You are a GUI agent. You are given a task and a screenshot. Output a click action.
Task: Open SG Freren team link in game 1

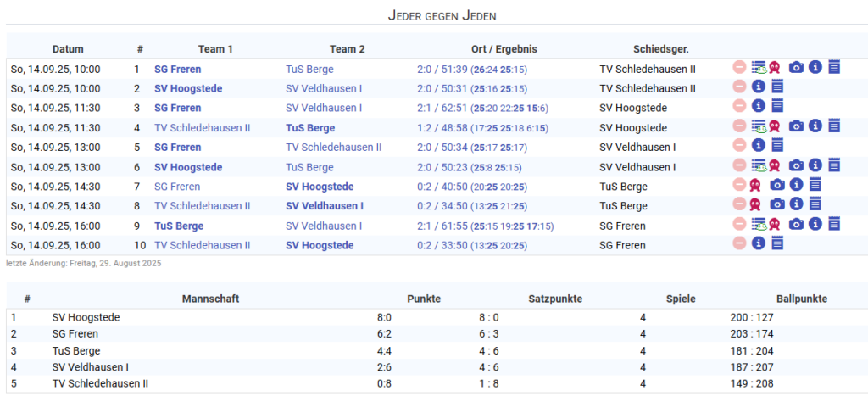click(177, 70)
